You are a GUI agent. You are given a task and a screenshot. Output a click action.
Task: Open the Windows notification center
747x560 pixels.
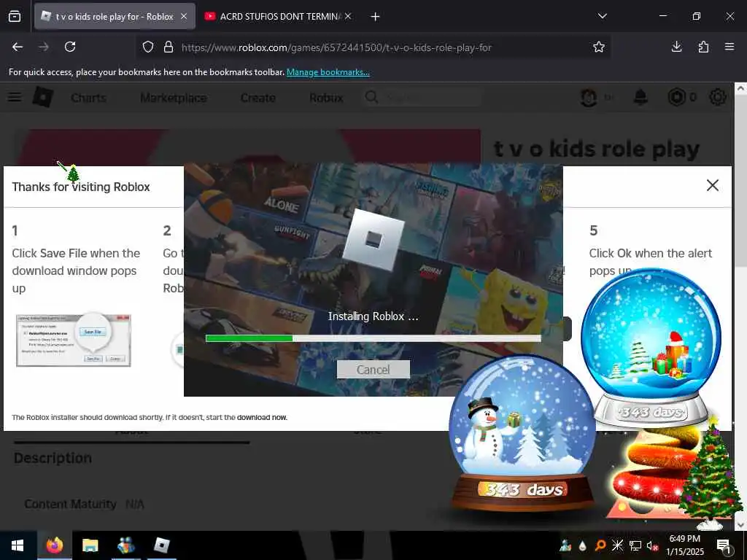click(723, 545)
